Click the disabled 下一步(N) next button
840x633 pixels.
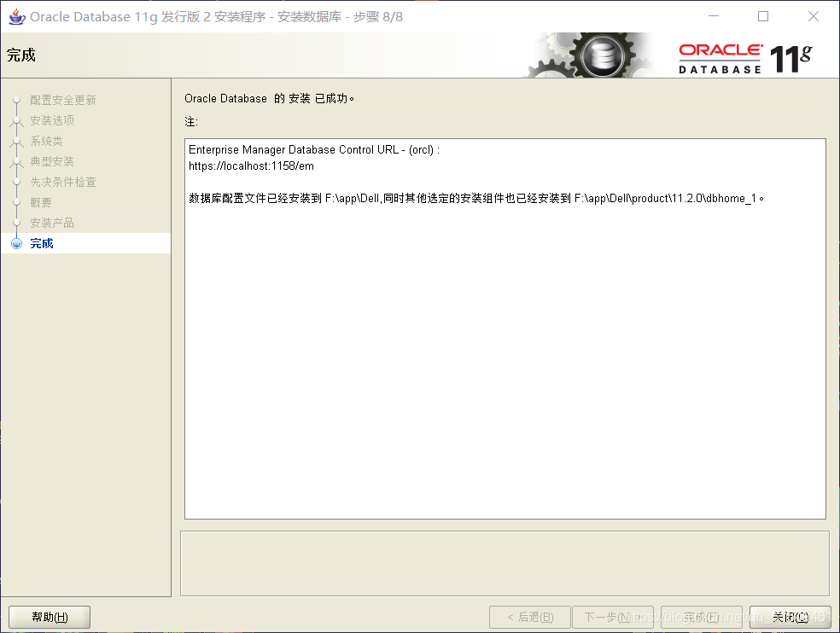[x=613, y=618]
